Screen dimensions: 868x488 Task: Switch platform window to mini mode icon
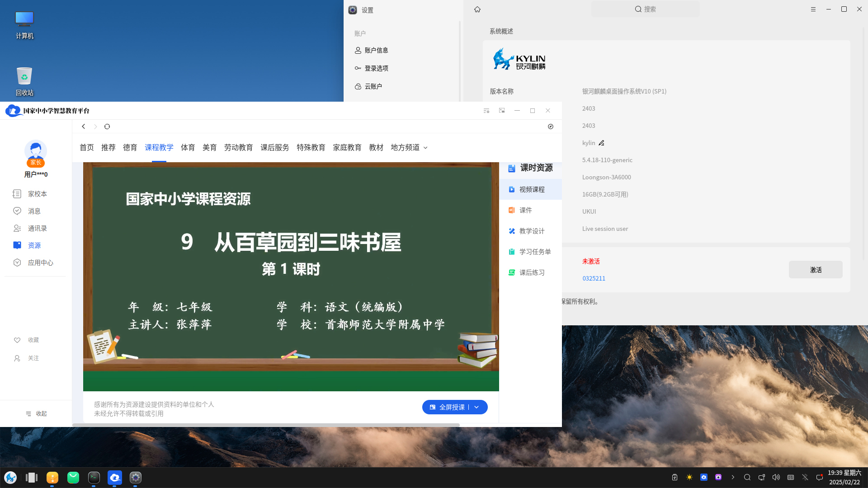point(502,111)
